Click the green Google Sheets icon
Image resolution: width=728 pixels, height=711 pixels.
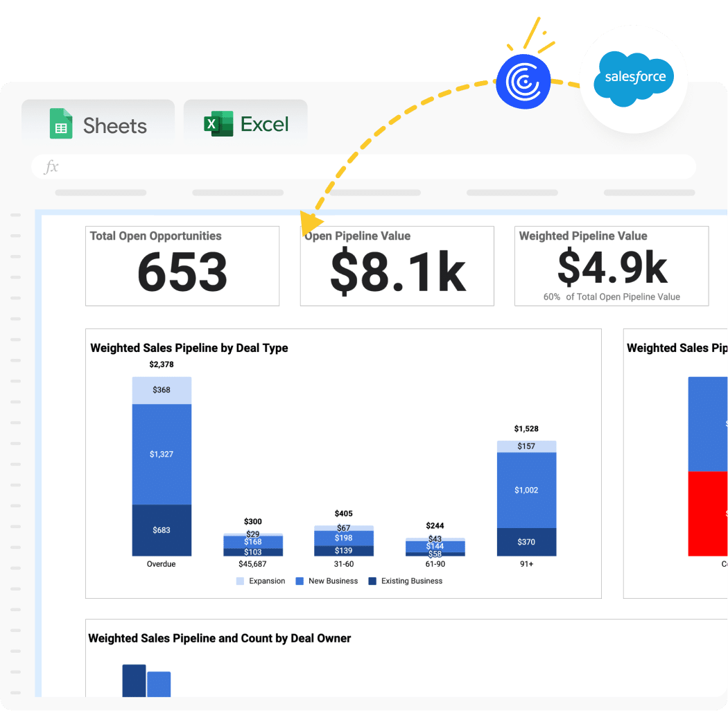(x=61, y=123)
